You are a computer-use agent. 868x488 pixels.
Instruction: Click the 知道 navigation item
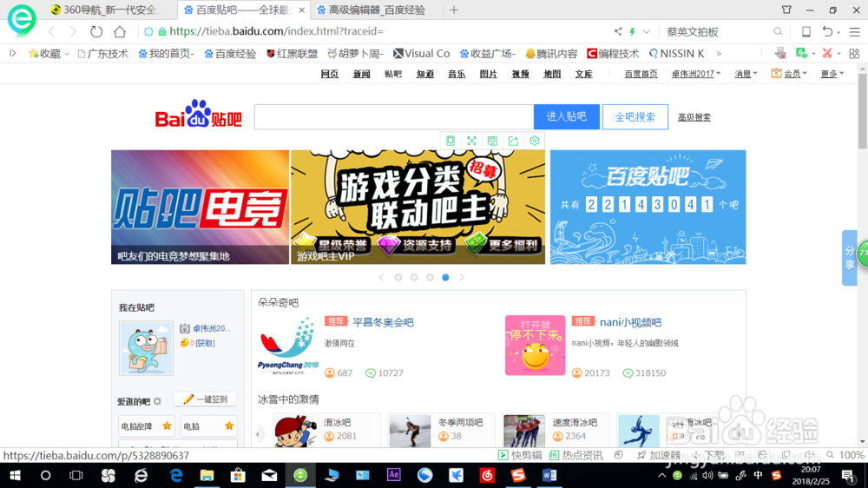(425, 74)
